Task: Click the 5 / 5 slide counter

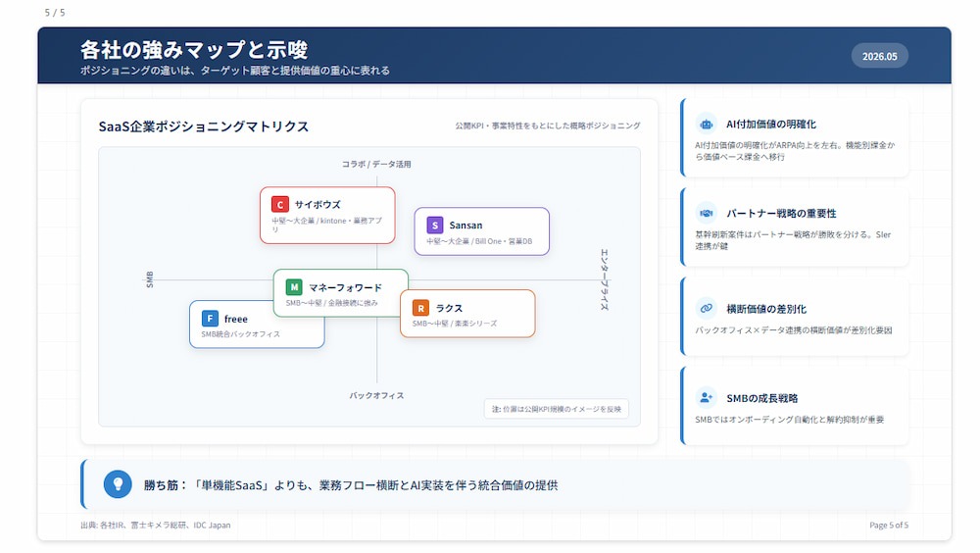Action: point(54,13)
